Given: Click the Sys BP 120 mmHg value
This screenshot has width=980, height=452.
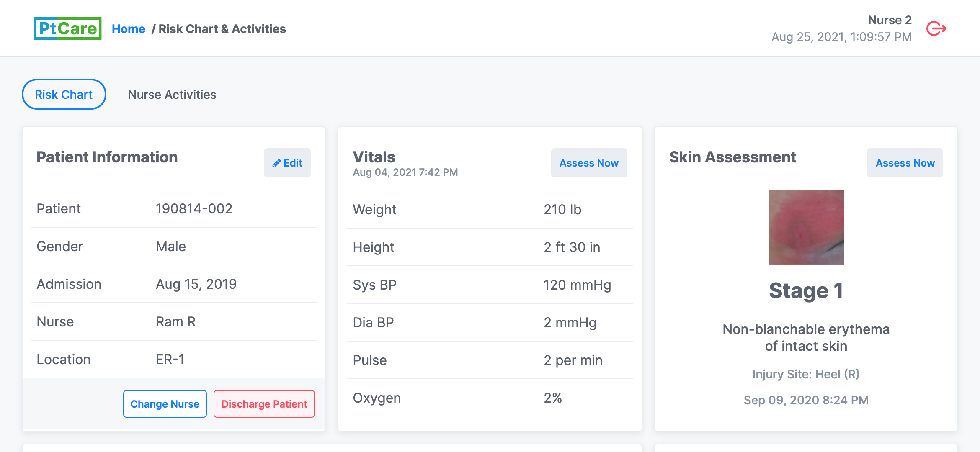Looking at the screenshot, I should click(577, 285).
